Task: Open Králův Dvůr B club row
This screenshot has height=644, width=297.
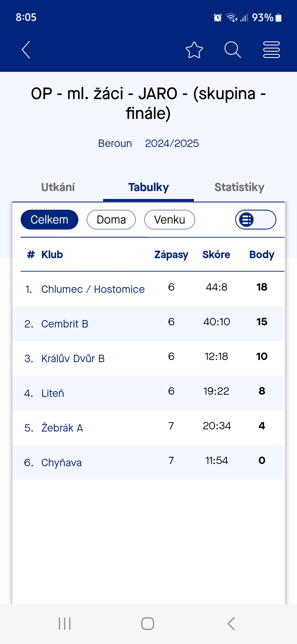Action: click(148, 358)
